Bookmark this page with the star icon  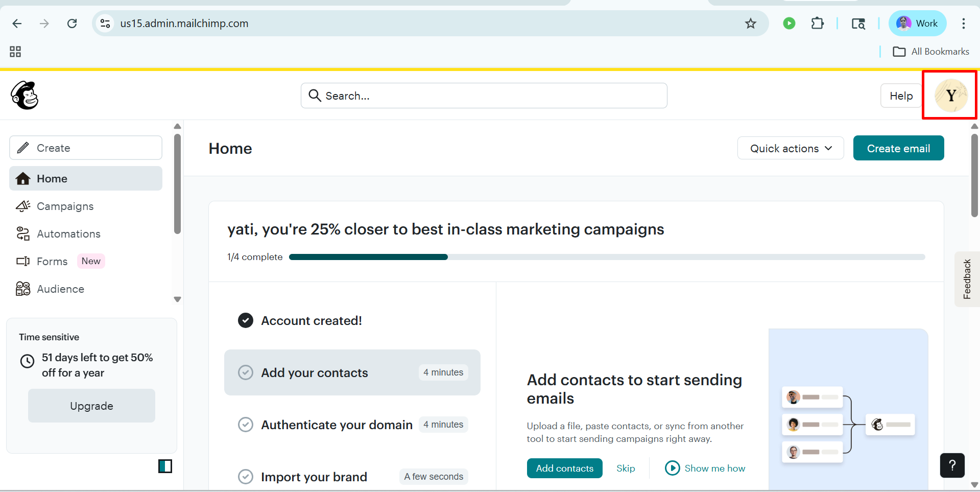[750, 24]
